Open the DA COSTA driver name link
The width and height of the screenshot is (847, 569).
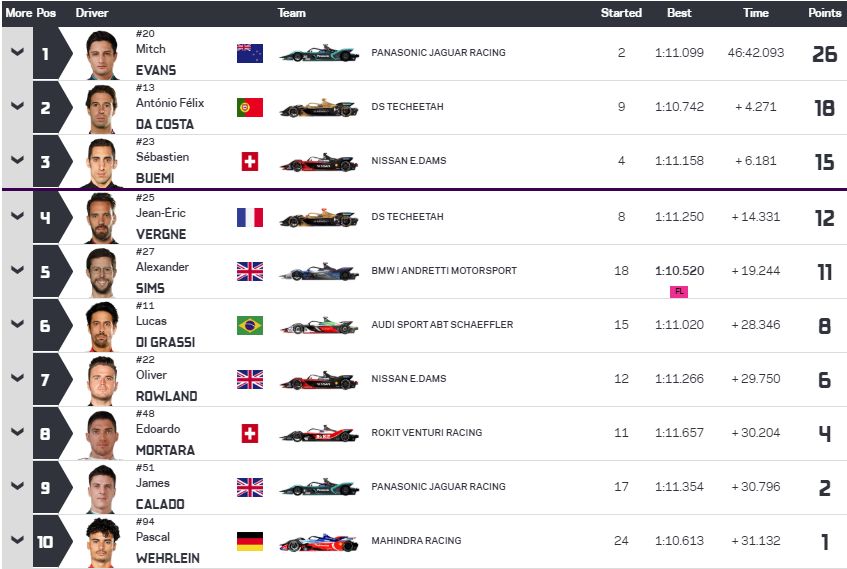(165, 124)
